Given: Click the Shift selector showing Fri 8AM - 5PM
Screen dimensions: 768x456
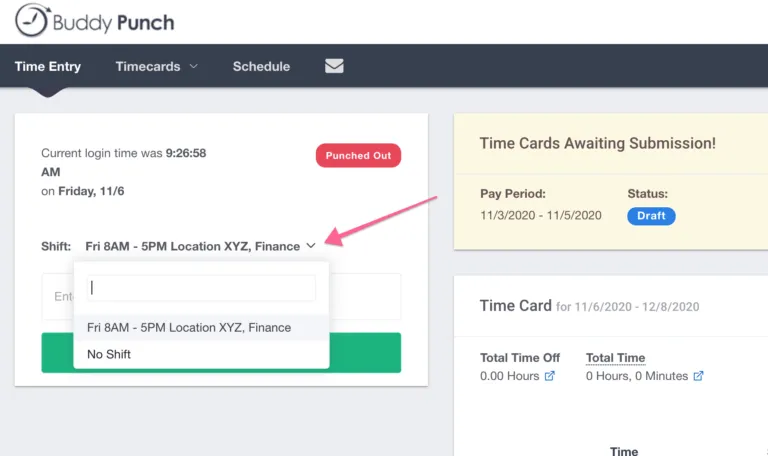Looking at the screenshot, I should coord(200,246).
